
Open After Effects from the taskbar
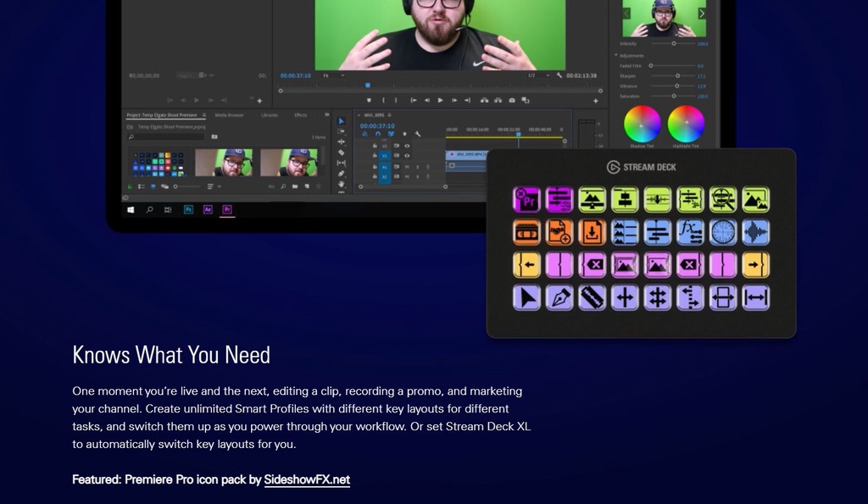pos(208,210)
